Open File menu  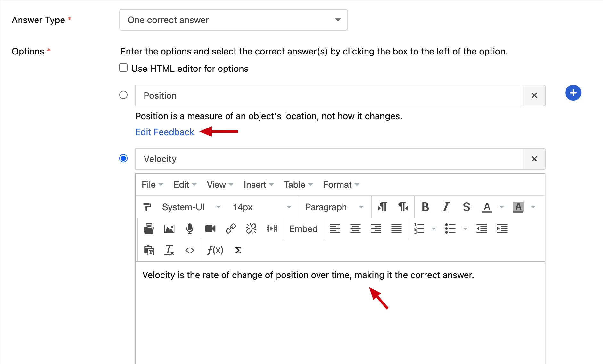pyautogui.click(x=153, y=185)
